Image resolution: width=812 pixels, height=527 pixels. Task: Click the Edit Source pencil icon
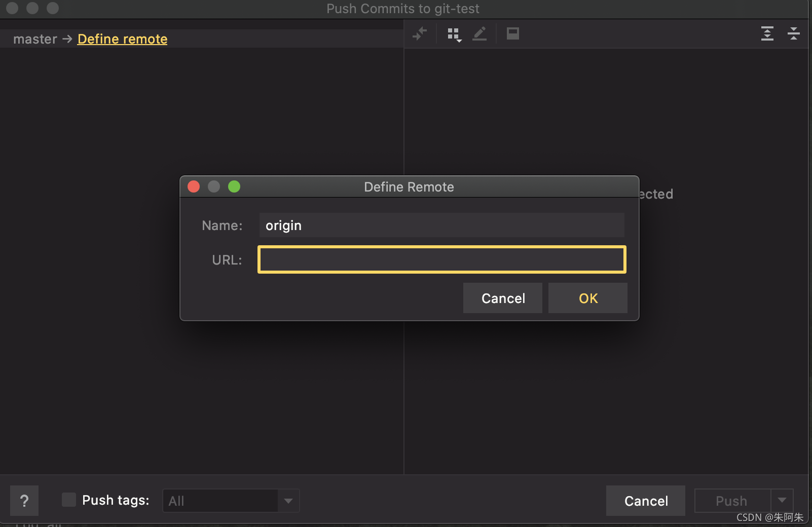pos(479,34)
